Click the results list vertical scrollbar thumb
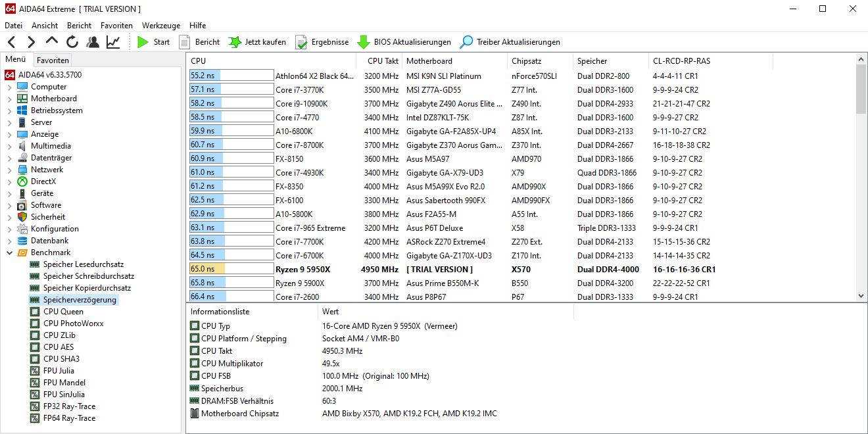 click(x=861, y=89)
